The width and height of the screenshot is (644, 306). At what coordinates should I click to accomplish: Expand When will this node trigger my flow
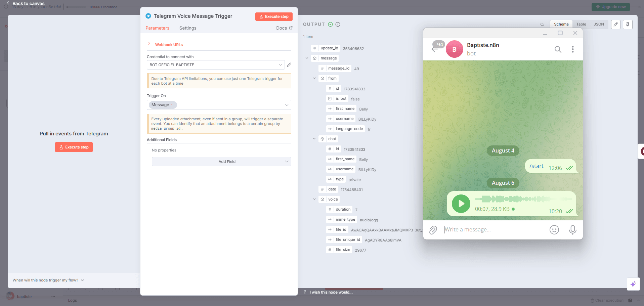pos(48,280)
